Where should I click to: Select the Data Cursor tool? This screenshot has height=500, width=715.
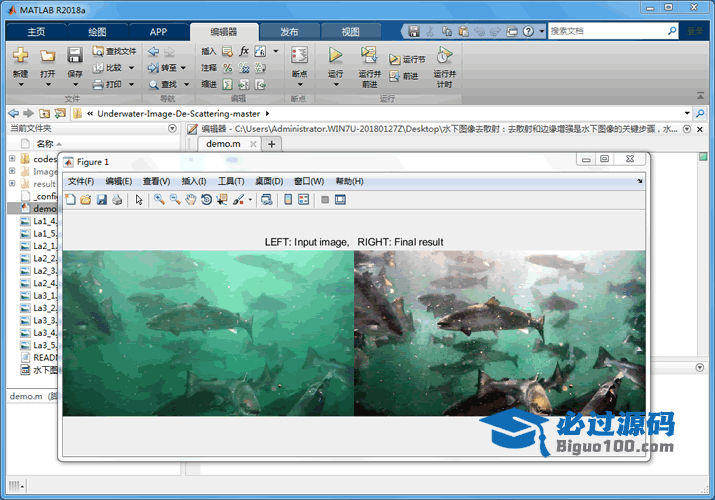(x=221, y=200)
